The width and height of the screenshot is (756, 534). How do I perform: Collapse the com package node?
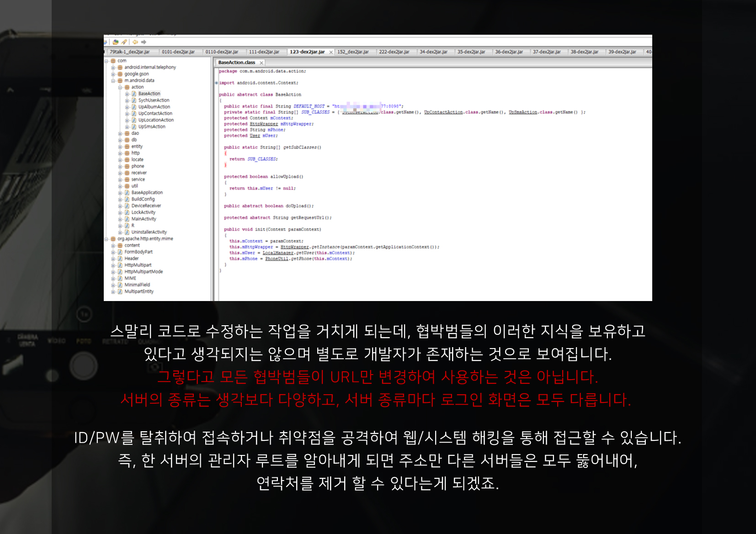pos(106,61)
